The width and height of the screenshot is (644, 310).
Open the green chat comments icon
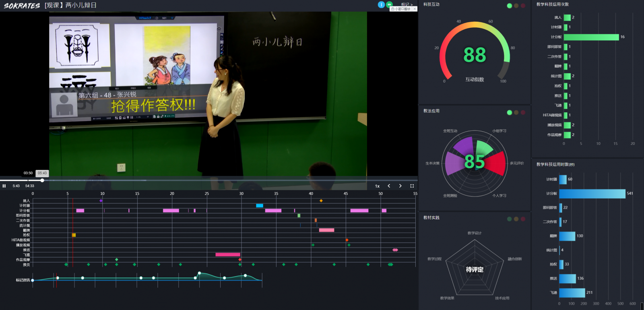click(389, 4)
